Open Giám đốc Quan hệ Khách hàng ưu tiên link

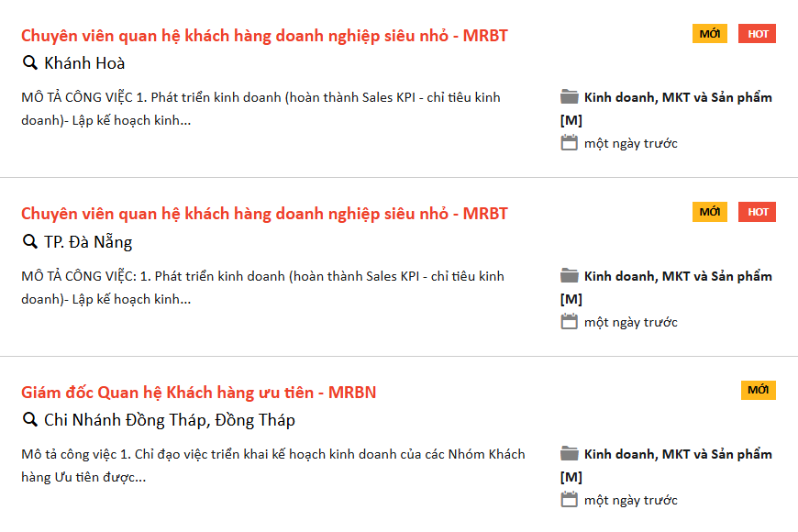(198, 393)
